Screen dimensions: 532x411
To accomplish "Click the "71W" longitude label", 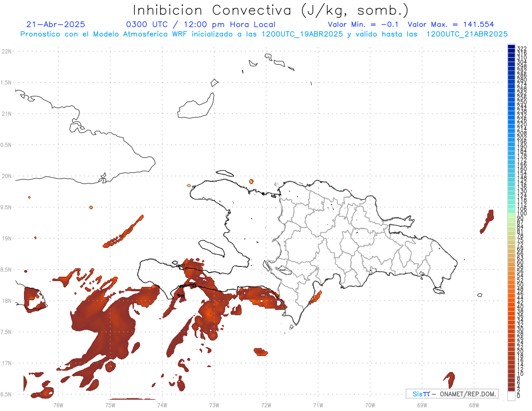I will (318, 405).
